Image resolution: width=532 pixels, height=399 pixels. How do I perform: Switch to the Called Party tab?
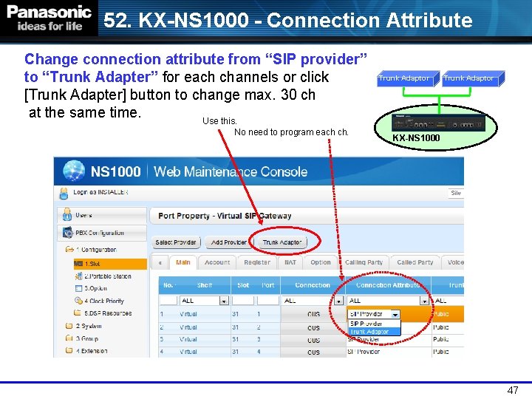click(x=415, y=262)
